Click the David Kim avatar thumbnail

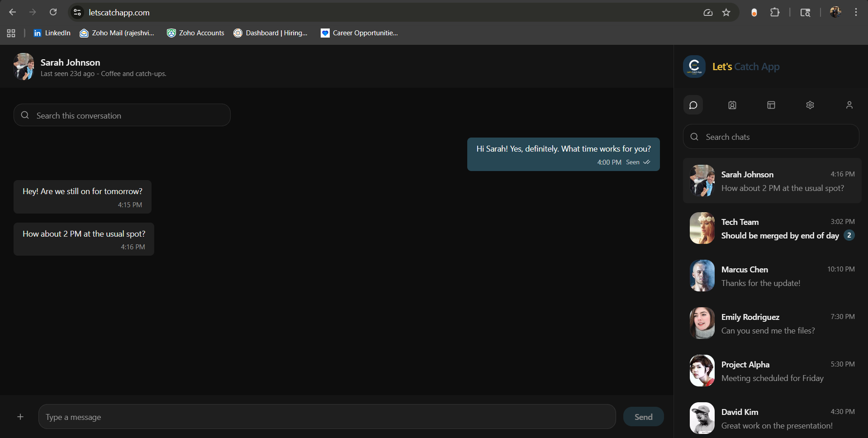click(702, 418)
